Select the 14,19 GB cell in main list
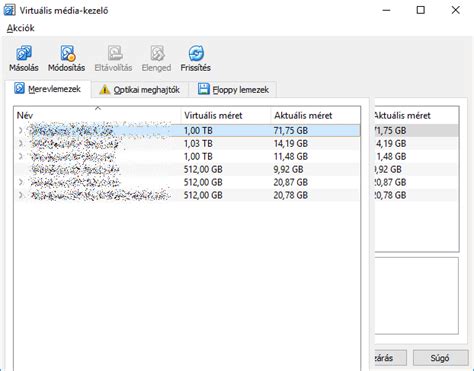 click(291, 144)
